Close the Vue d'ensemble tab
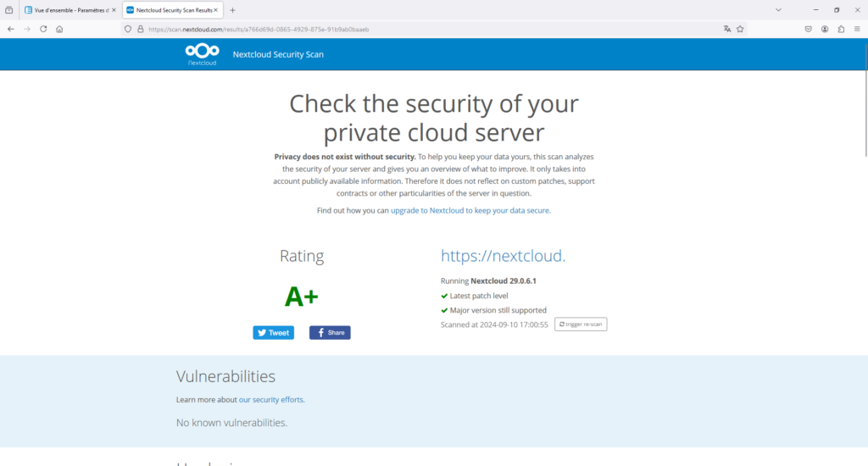This screenshot has width=868, height=466. tap(114, 10)
